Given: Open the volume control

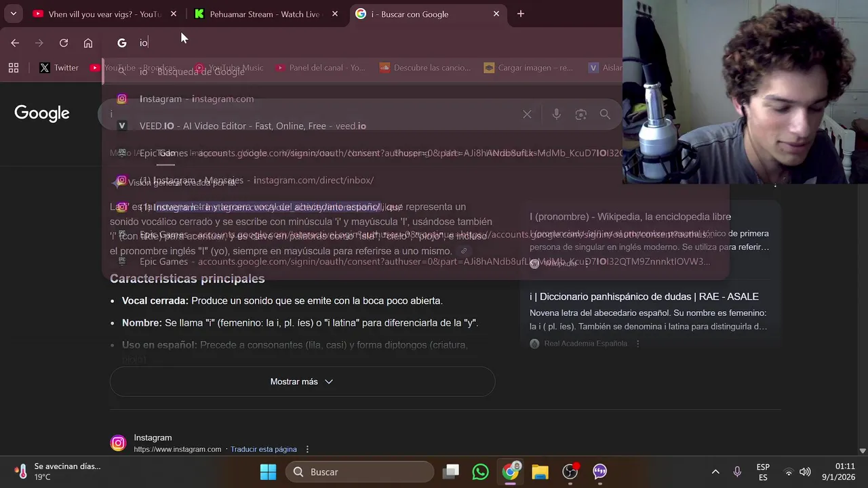Looking at the screenshot, I should [x=805, y=472].
